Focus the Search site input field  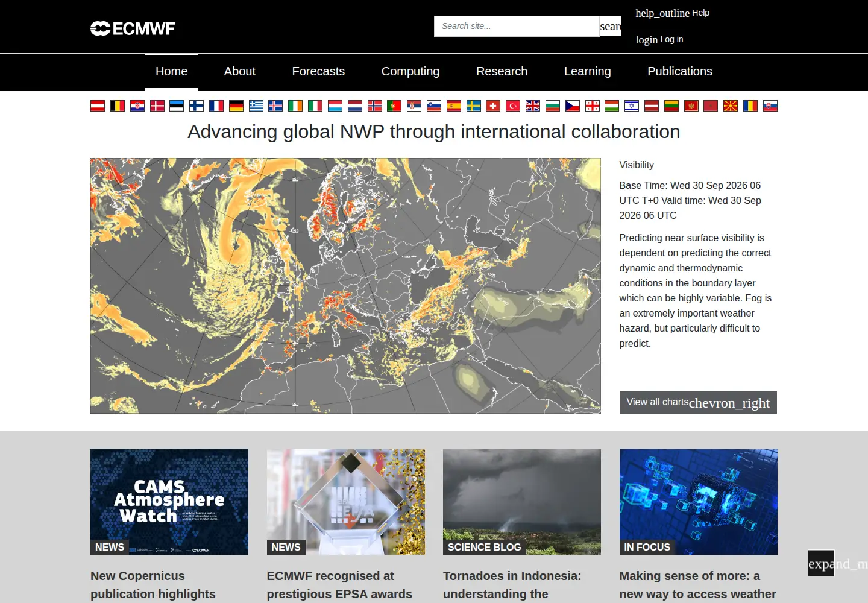point(517,26)
